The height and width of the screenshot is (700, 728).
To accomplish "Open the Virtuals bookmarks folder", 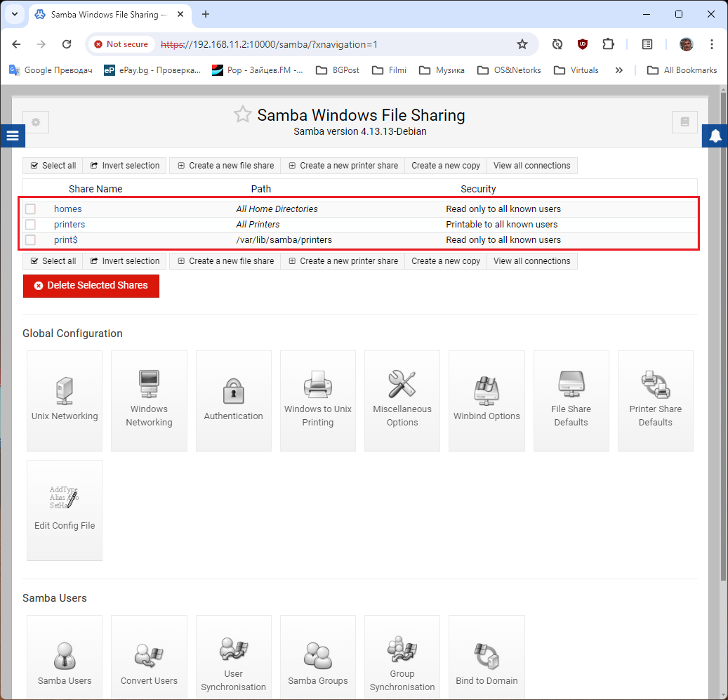I will pyautogui.click(x=576, y=70).
